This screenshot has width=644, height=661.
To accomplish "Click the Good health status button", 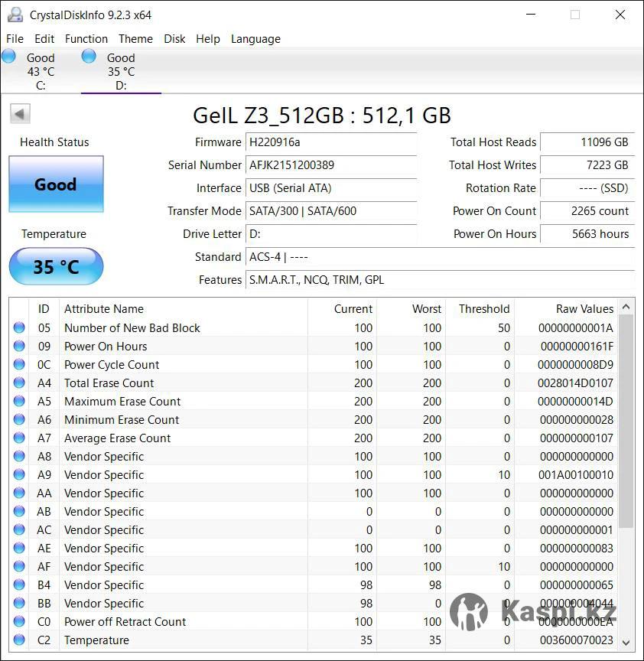I will pyautogui.click(x=56, y=184).
